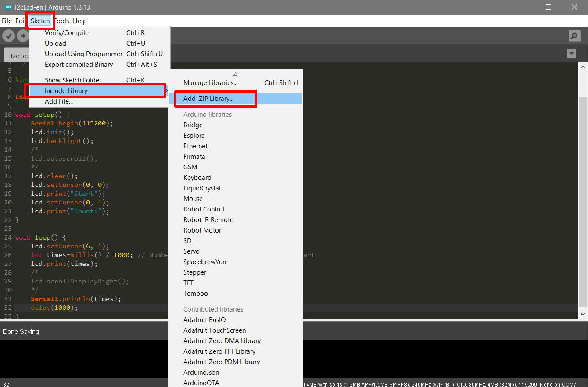Image resolution: width=588 pixels, height=387 pixels.
Task: Open Manage Libraries dialog
Action: coord(211,82)
